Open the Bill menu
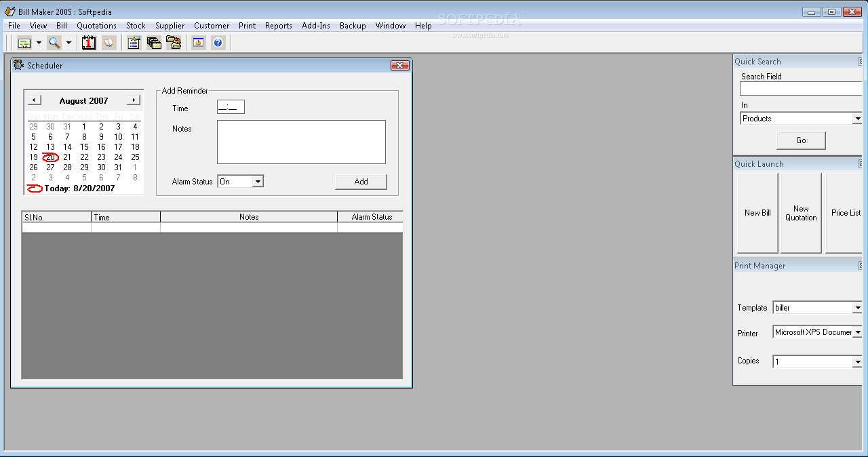 62,26
